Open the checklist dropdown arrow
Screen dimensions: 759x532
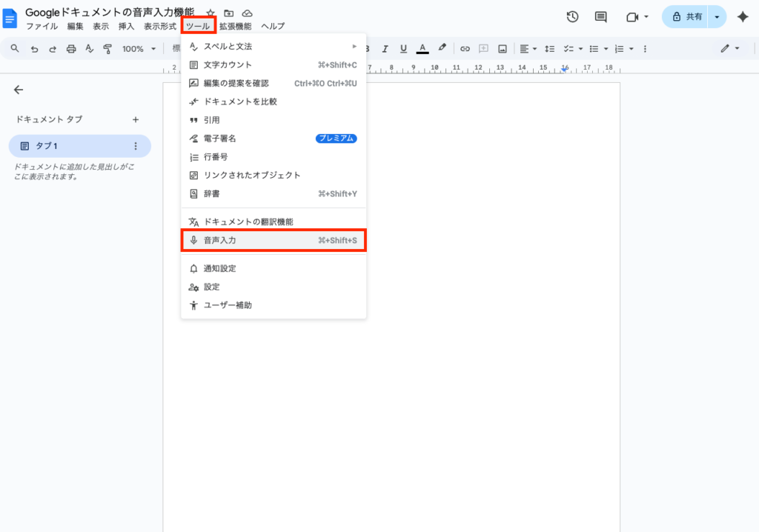pos(580,49)
